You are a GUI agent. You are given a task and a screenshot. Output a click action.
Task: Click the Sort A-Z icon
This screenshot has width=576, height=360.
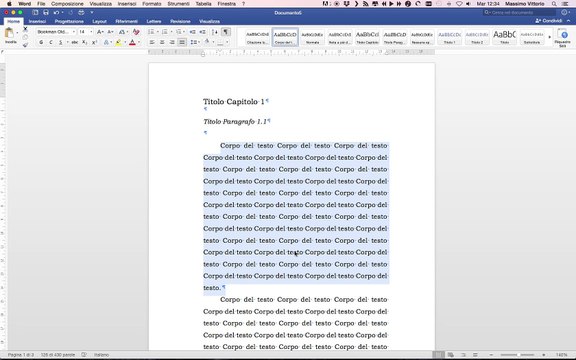click(215, 32)
